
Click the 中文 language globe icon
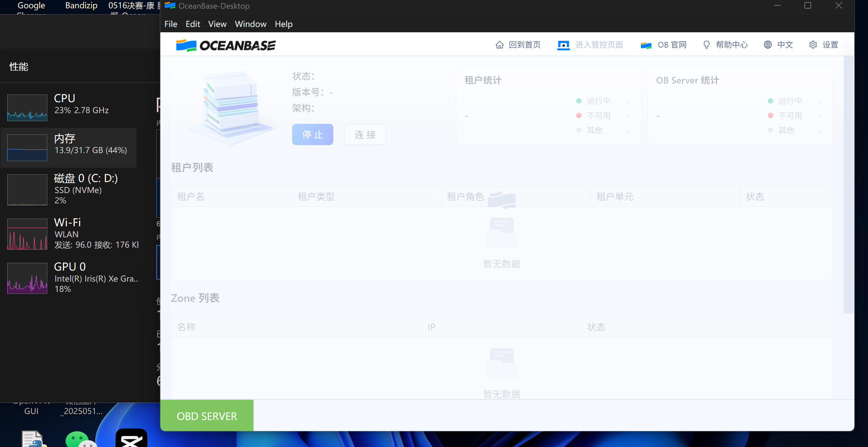[x=768, y=45]
